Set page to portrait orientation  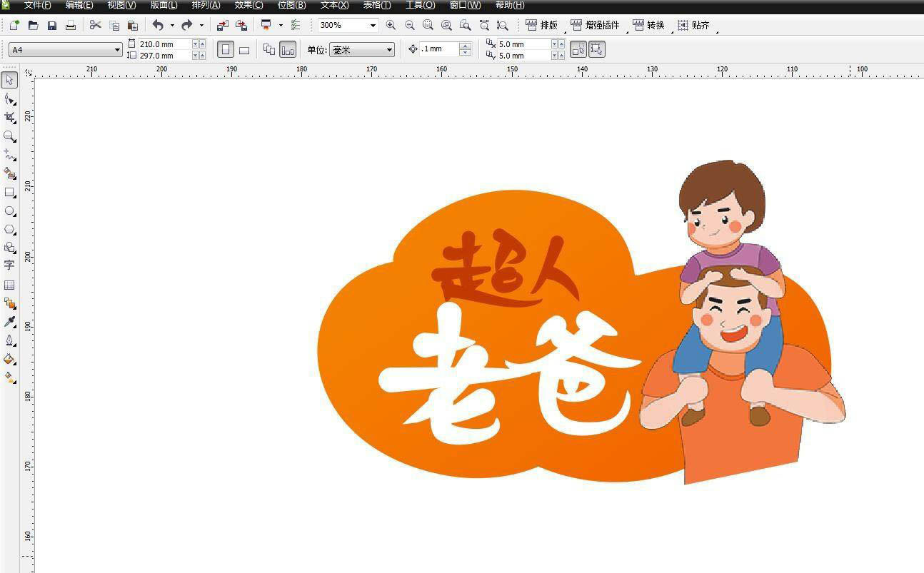pyautogui.click(x=226, y=50)
